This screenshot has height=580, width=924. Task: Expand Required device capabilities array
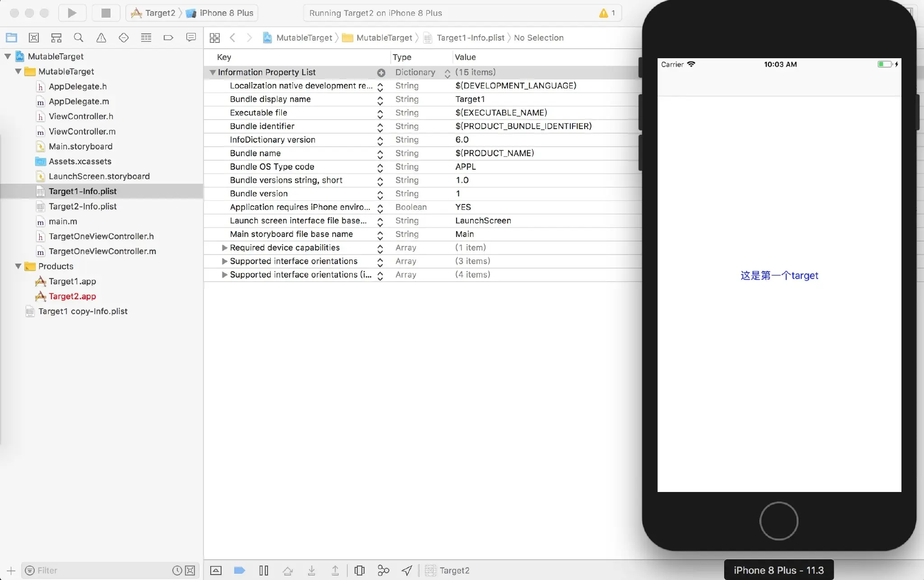tap(224, 248)
